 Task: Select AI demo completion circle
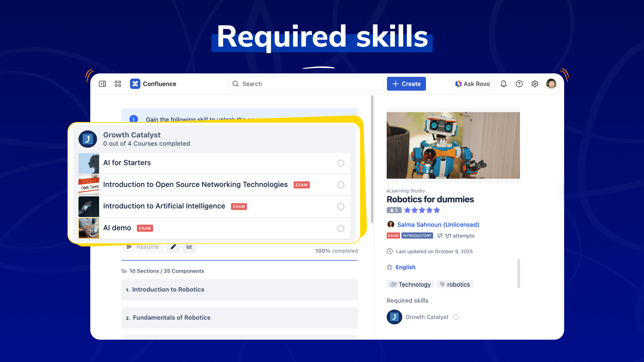[x=341, y=228]
